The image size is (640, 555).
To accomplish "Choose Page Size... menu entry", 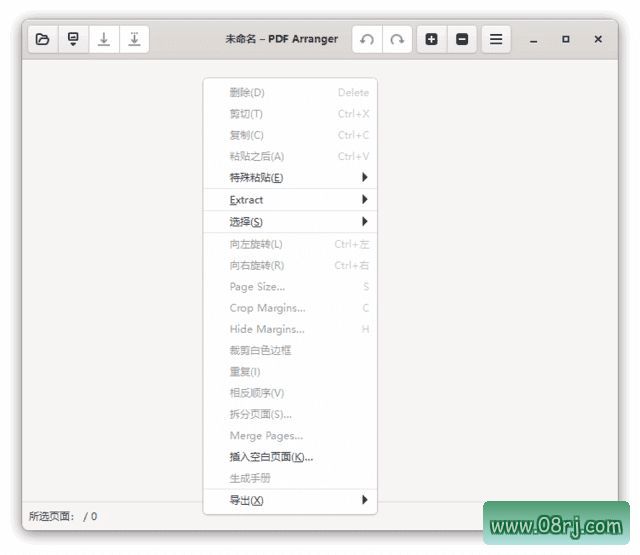I will click(290, 287).
